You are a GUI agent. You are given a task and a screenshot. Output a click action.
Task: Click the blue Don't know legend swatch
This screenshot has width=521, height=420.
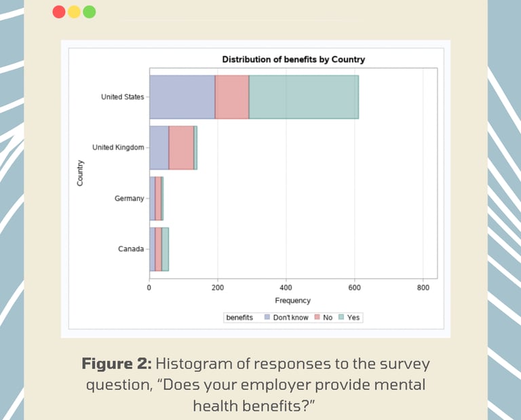coord(267,318)
